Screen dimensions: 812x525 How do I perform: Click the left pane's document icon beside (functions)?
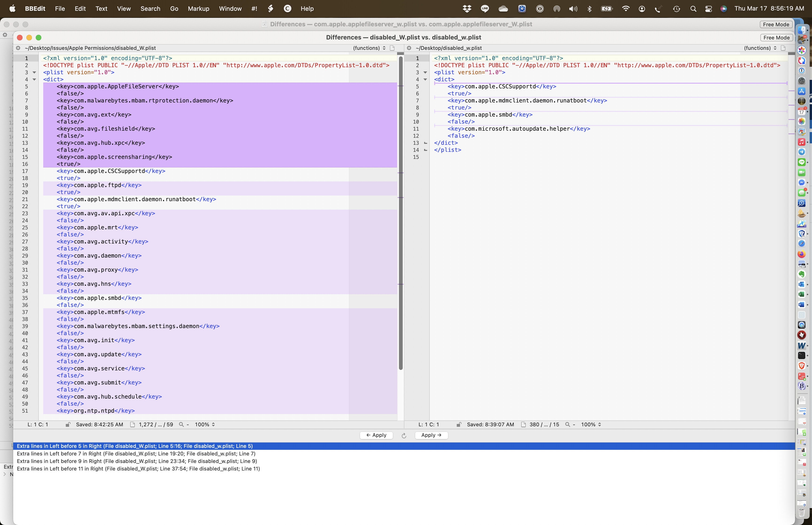(392, 48)
